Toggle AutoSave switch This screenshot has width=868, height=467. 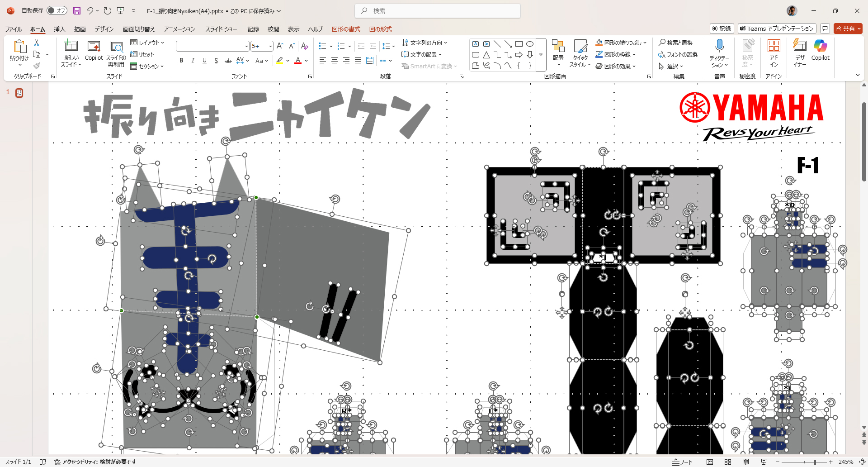(x=57, y=11)
